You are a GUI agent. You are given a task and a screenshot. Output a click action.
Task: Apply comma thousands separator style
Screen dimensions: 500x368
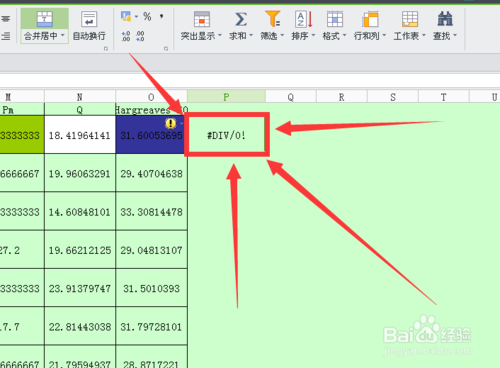(x=162, y=16)
